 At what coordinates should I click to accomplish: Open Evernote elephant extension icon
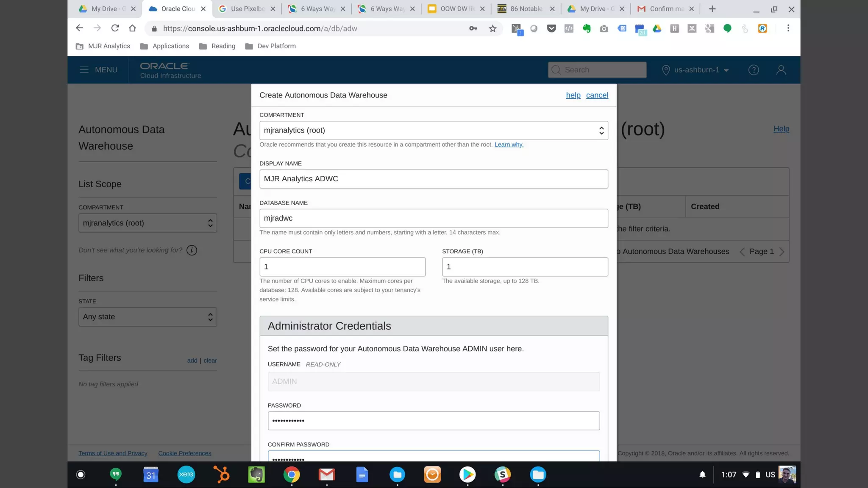tap(587, 28)
